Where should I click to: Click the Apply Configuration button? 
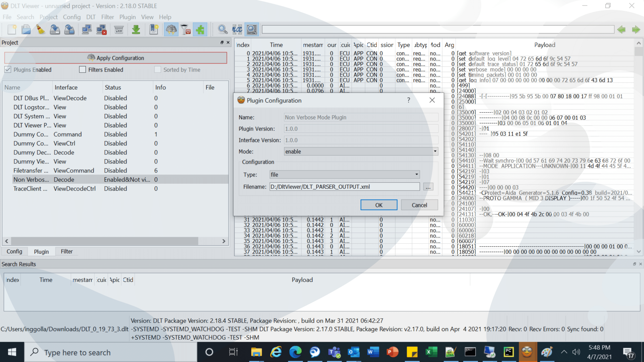tap(116, 58)
